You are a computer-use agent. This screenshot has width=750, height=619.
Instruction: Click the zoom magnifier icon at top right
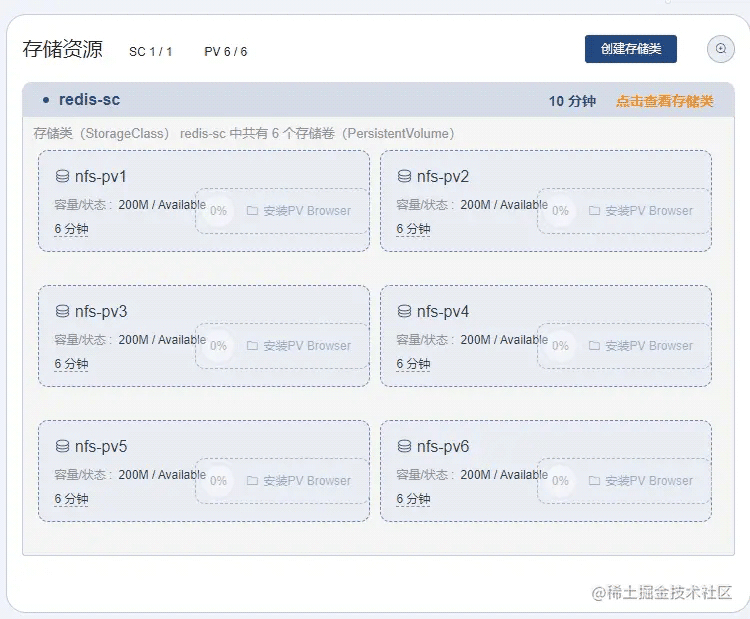pos(720,49)
